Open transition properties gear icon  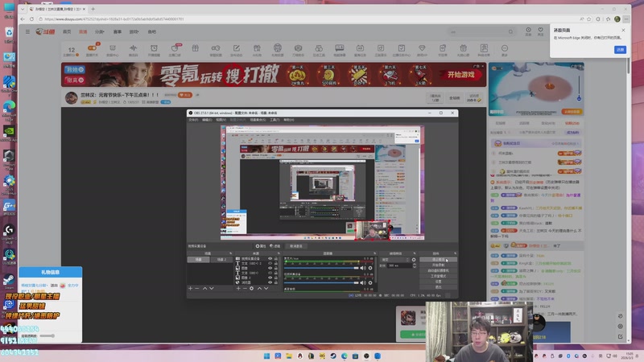pyautogui.click(x=414, y=259)
